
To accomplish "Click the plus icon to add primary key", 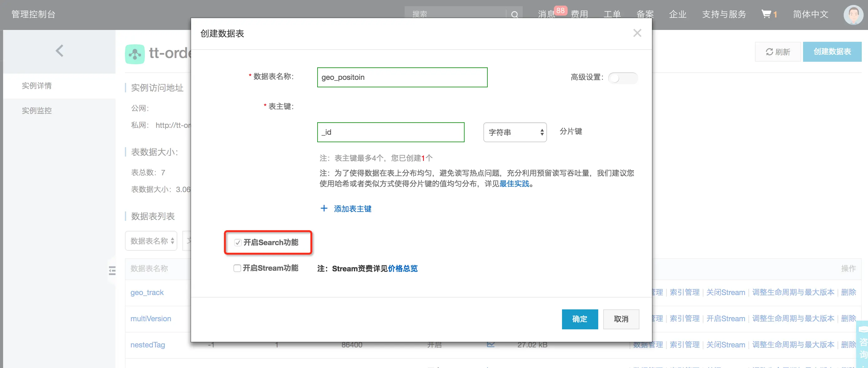I will (324, 208).
